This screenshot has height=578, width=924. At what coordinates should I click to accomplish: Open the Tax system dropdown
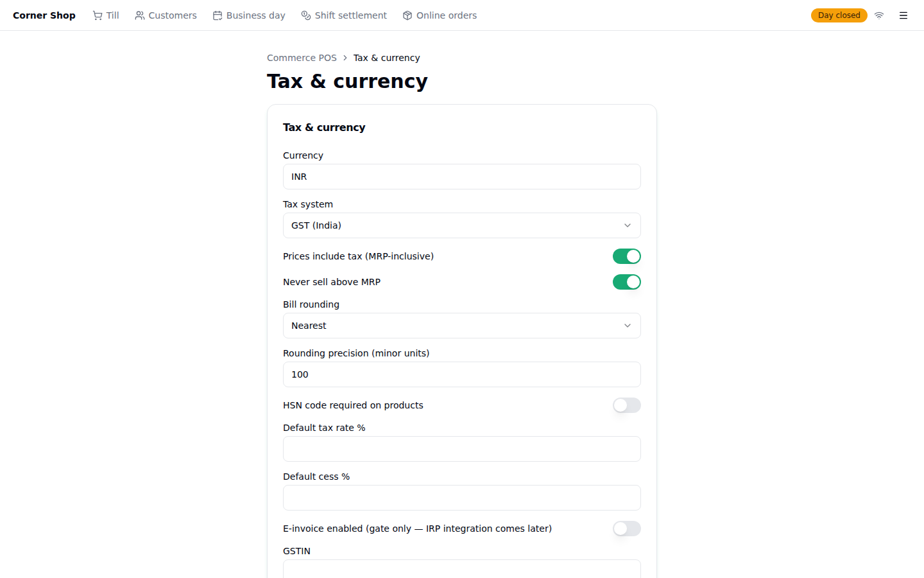pyautogui.click(x=462, y=225)
